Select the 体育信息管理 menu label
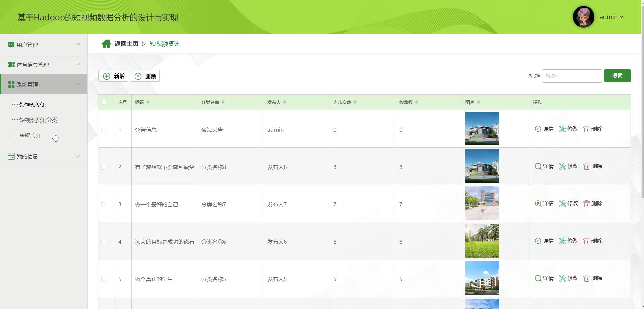The height and width of the screenshot is (309, 644). tap(33, 65)
